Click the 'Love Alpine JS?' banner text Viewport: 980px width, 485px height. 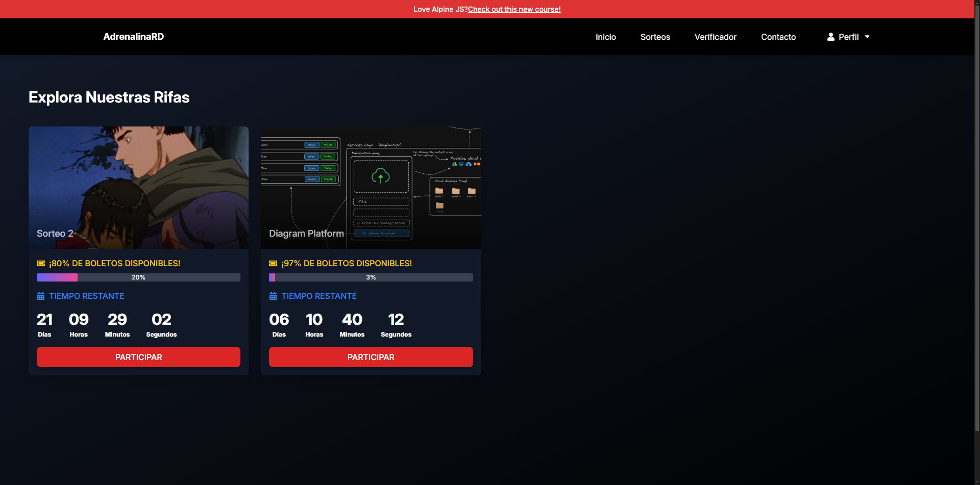[x=440, y=9]
